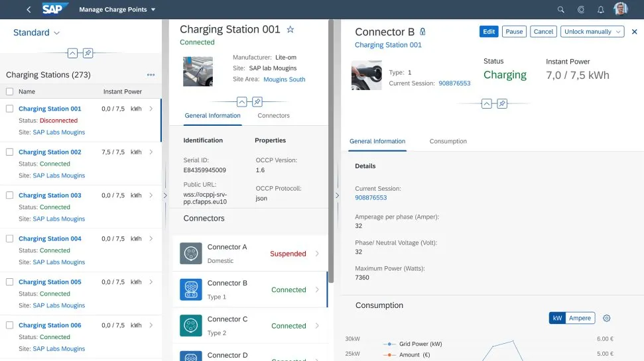Viewport: 644px width, 361px height.
Task: Open notifications bell icon
Action: [600, 10]
